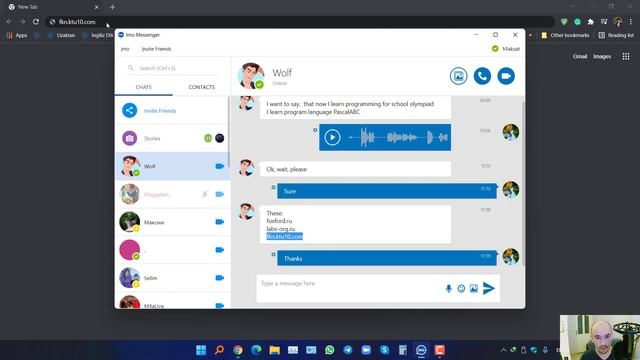Open the Максим chat

pyautogui.click(x=172, y=222)
